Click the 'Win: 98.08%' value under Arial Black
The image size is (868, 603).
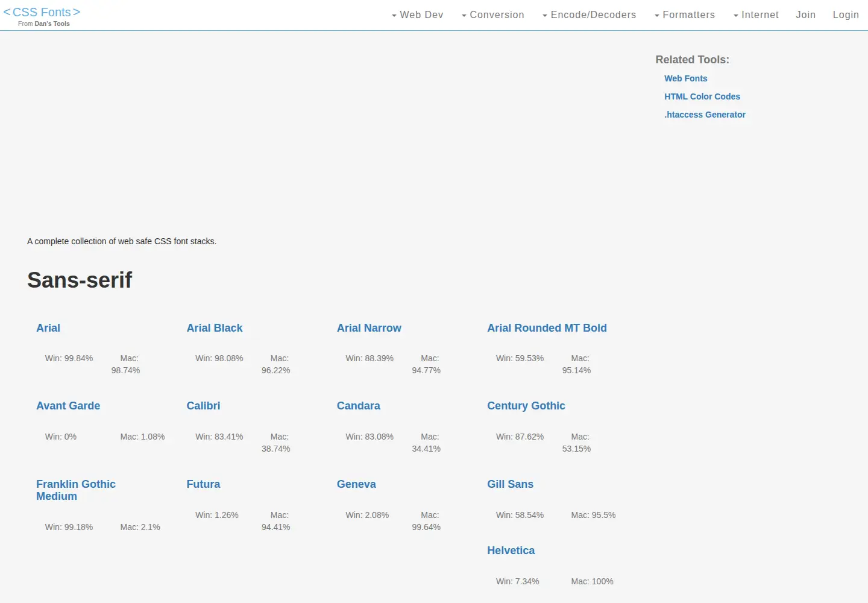click(x=219, y=358)
